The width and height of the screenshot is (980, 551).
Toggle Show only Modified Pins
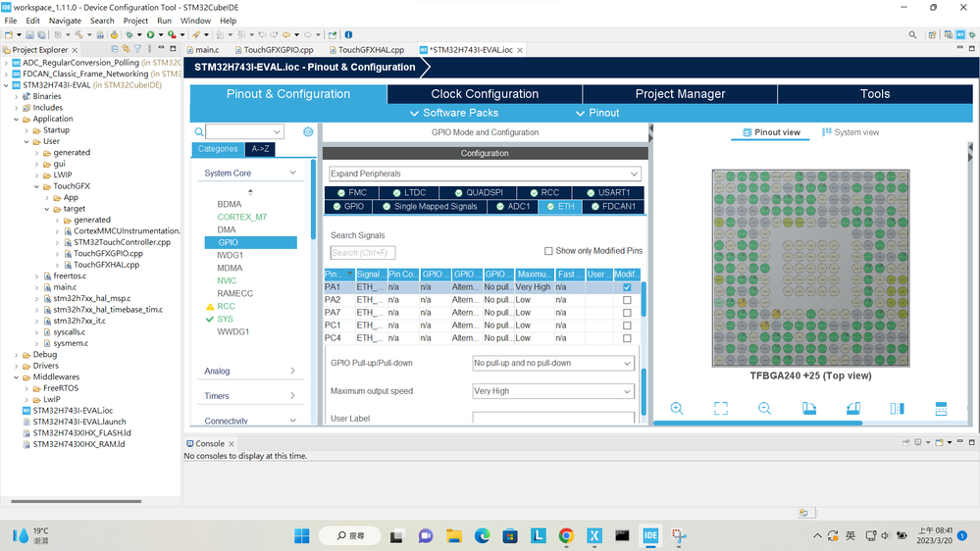[548, 251]
